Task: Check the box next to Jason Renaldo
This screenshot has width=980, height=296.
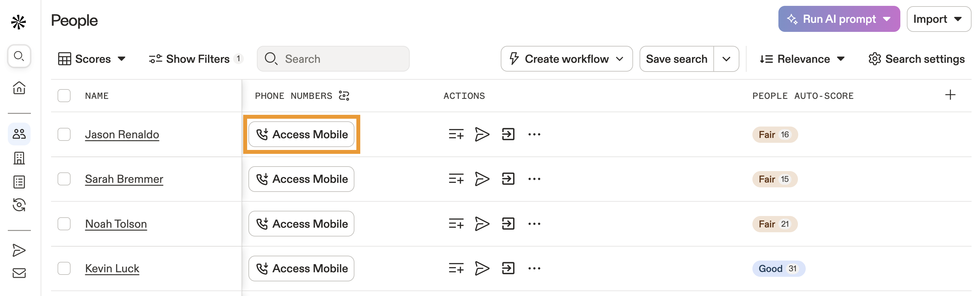Action: click(64, 134)
